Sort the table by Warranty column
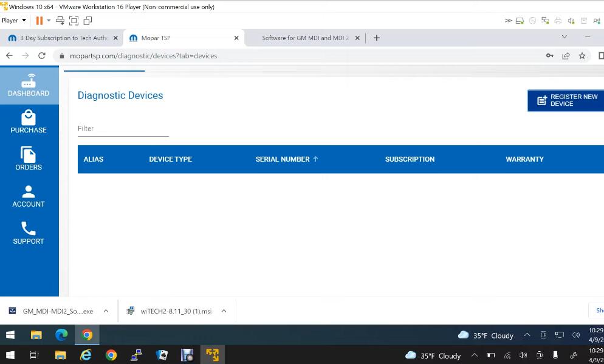 [524, 159]
